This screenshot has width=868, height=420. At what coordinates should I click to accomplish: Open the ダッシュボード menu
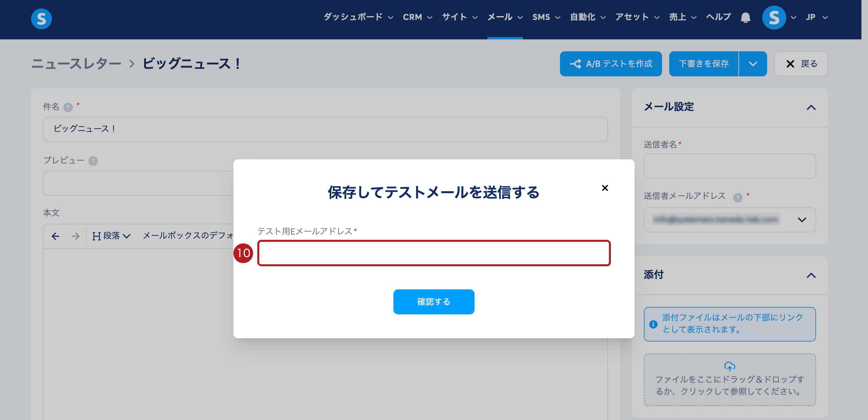coord(358,17)
